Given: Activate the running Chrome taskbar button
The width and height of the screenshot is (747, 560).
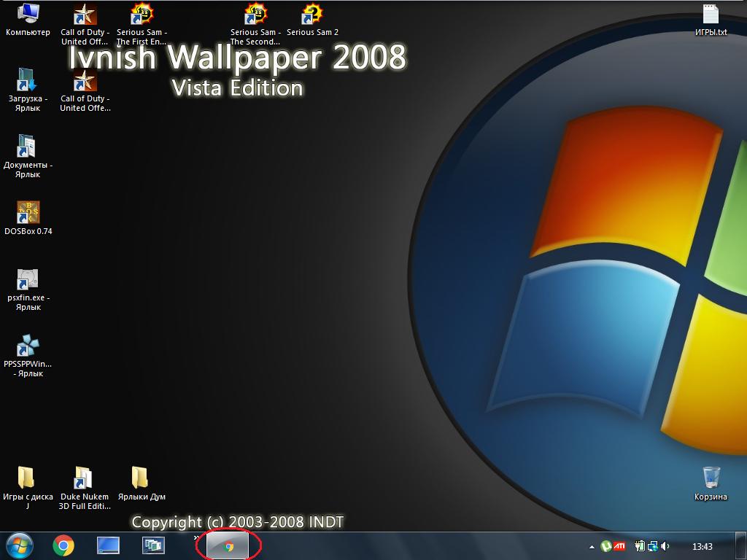Looking at the screenshot, I should point(228,545).
